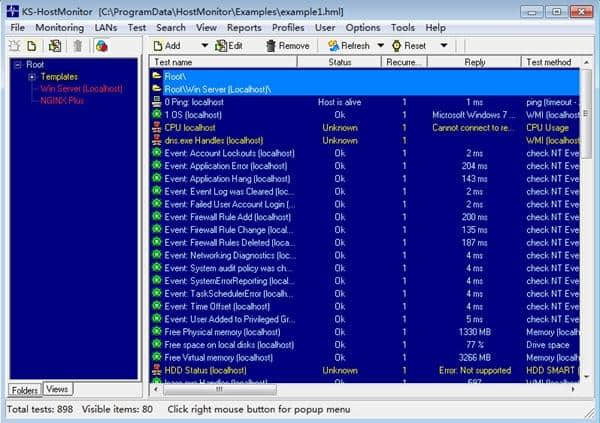Switch to the Views tab
The height and width of the screenshot is (423, 600).
(57, 389)
